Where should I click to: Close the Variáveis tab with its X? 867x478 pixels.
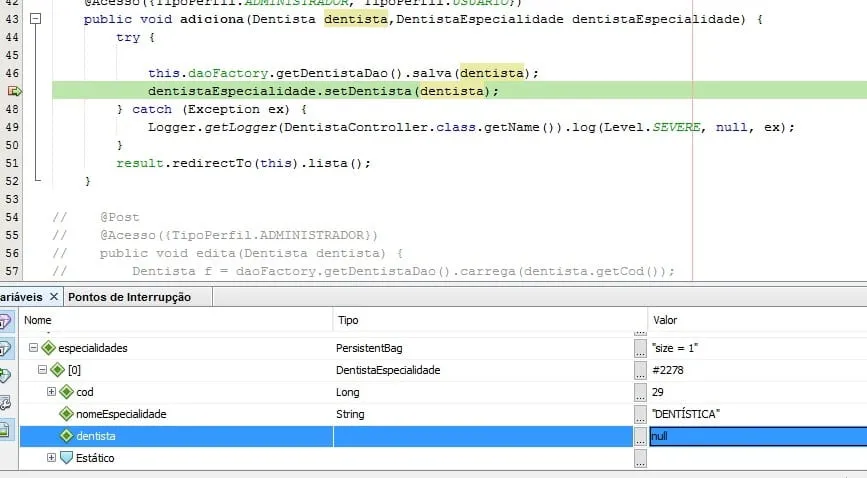(54, 297)
